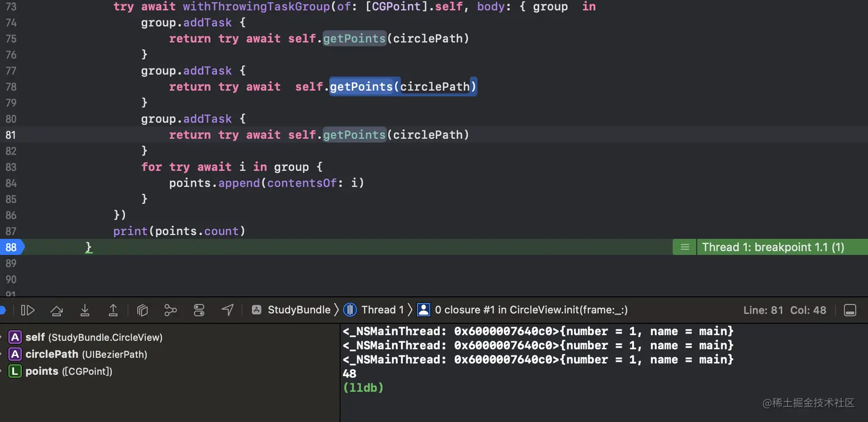Click line number 73 in the gutter

(x=11, y=7)
